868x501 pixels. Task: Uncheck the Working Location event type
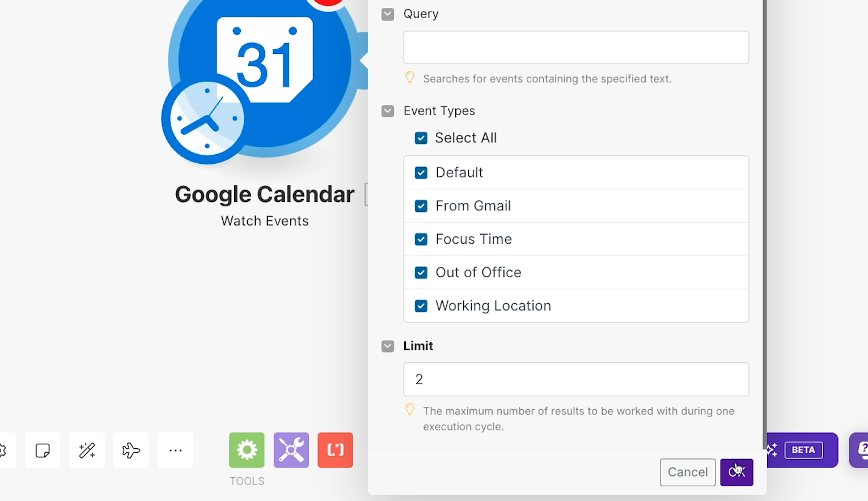(421, 306)
